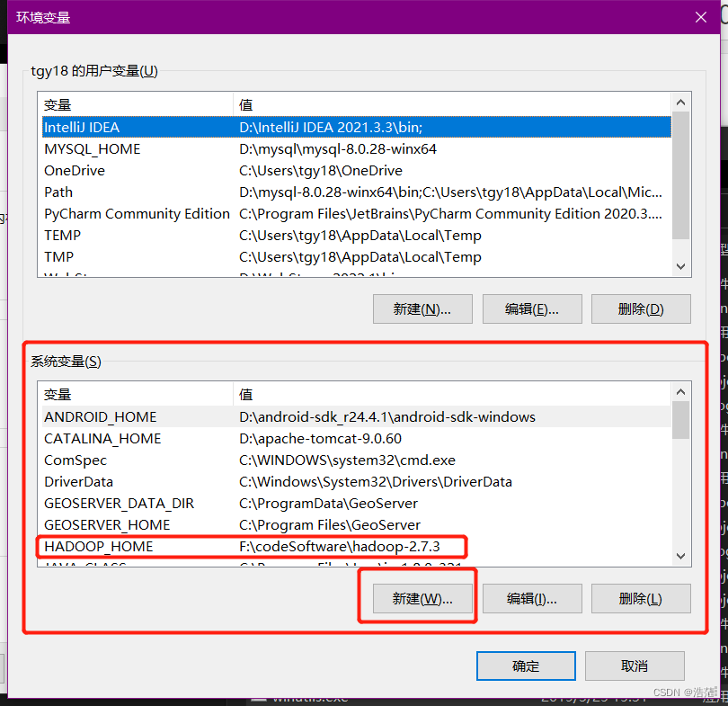Click 变量 column header in user variables
728x706 pixels.
pos(137,105)
